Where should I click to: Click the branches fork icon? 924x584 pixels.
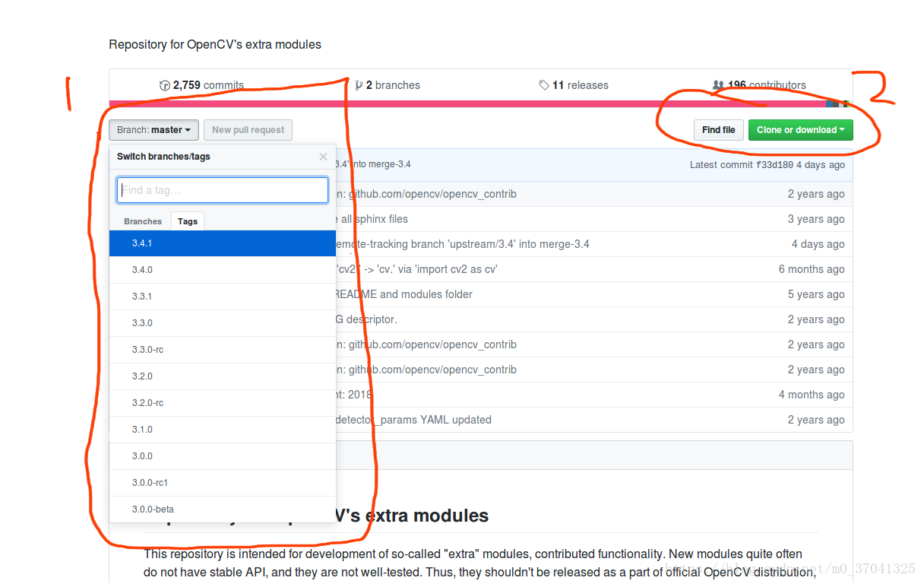pyautogui.click(x=359, y=85)
